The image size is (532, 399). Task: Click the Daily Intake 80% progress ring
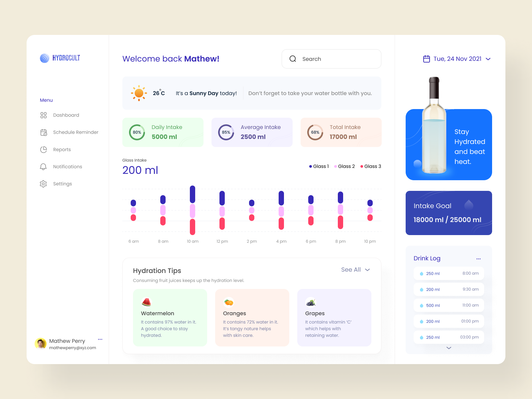(x=137, y=132)
